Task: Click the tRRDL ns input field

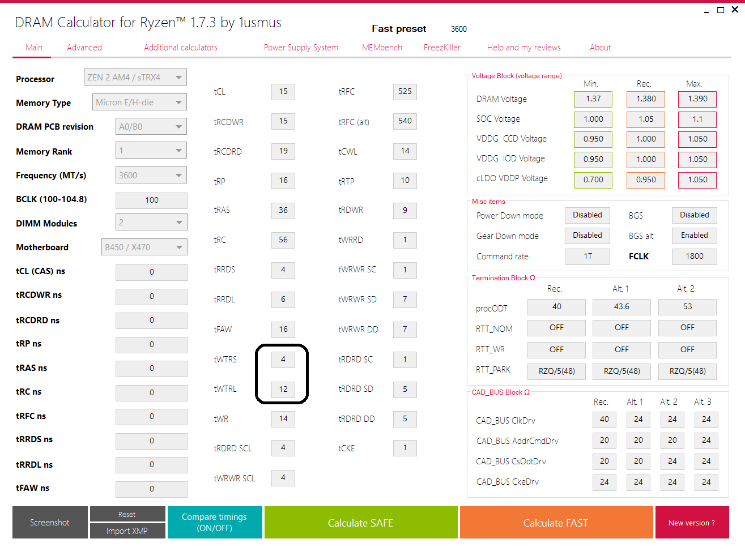Action: point(151,465)
